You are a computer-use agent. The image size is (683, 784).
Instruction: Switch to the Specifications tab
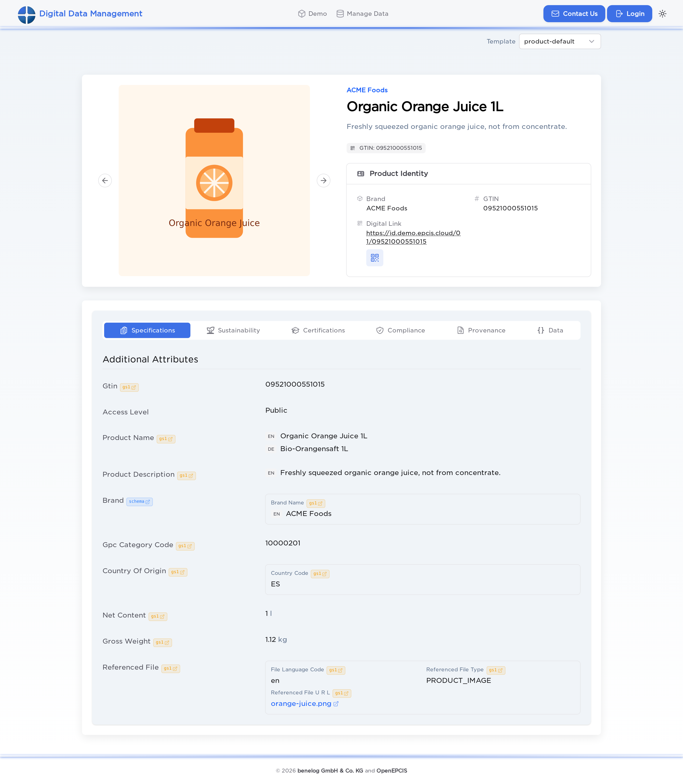coord(147,330)
